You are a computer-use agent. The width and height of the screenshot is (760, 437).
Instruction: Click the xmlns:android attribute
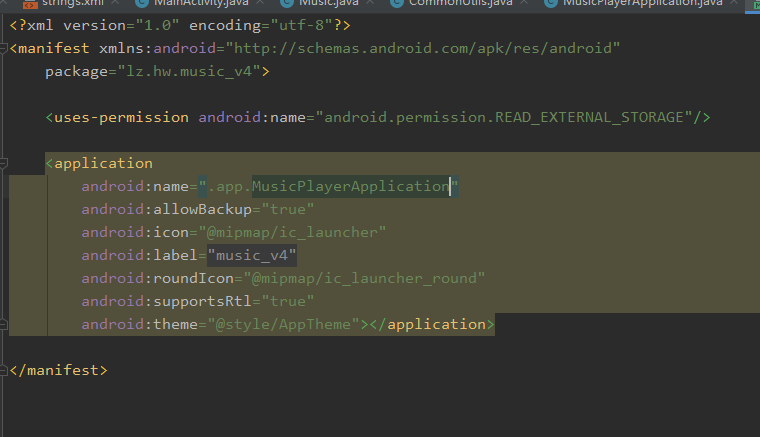click(x=158, y=48)
